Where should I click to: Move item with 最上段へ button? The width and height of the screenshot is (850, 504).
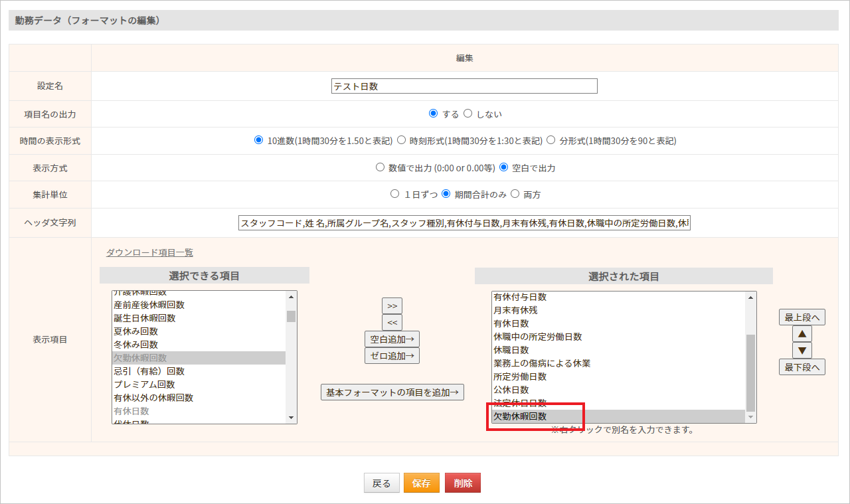coord(802,317)
